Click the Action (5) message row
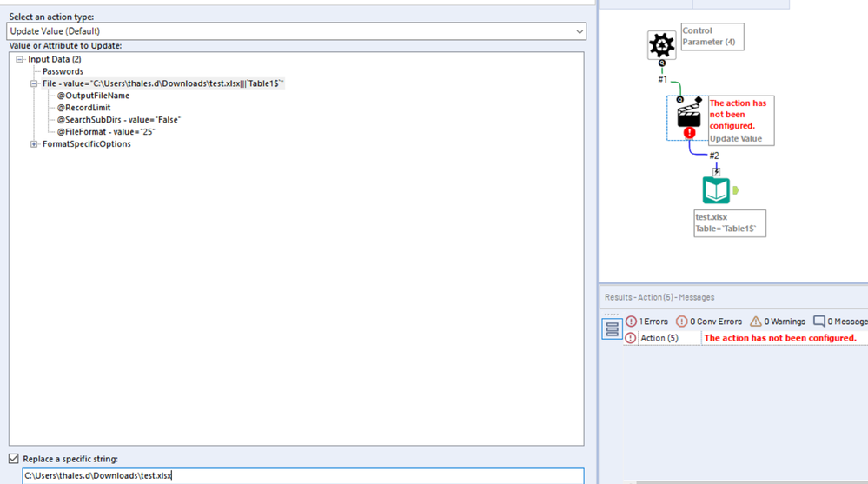This screenshot has height=484, width=868. coord(745,338)
